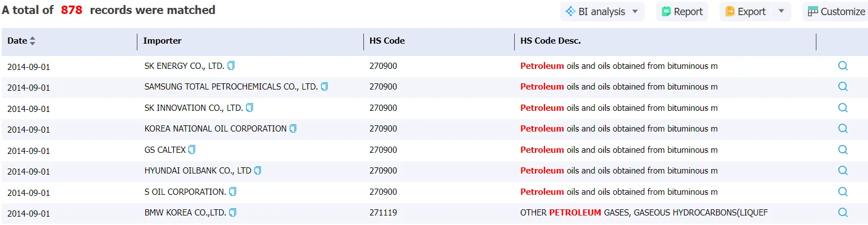Sort records by Date column arrows

(33, 41)
